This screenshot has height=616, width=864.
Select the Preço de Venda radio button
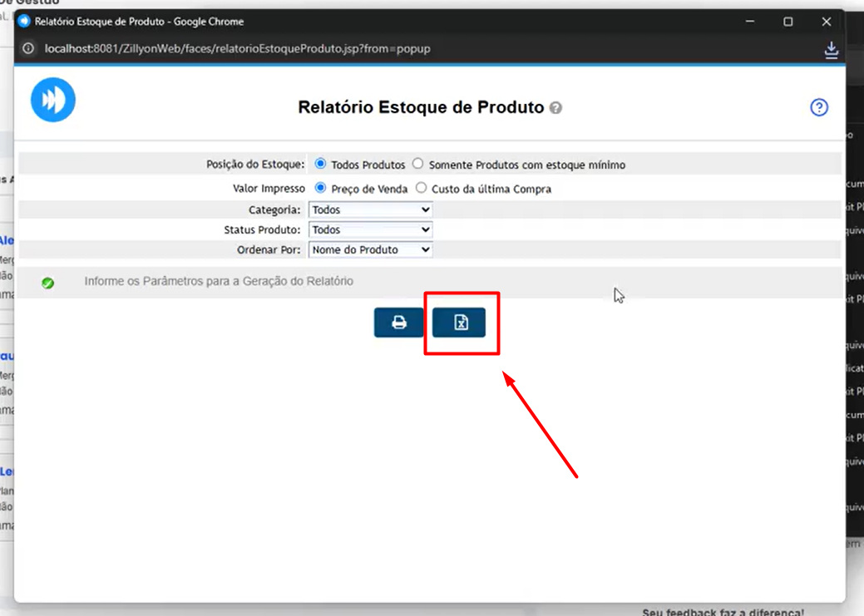(320, 189)
